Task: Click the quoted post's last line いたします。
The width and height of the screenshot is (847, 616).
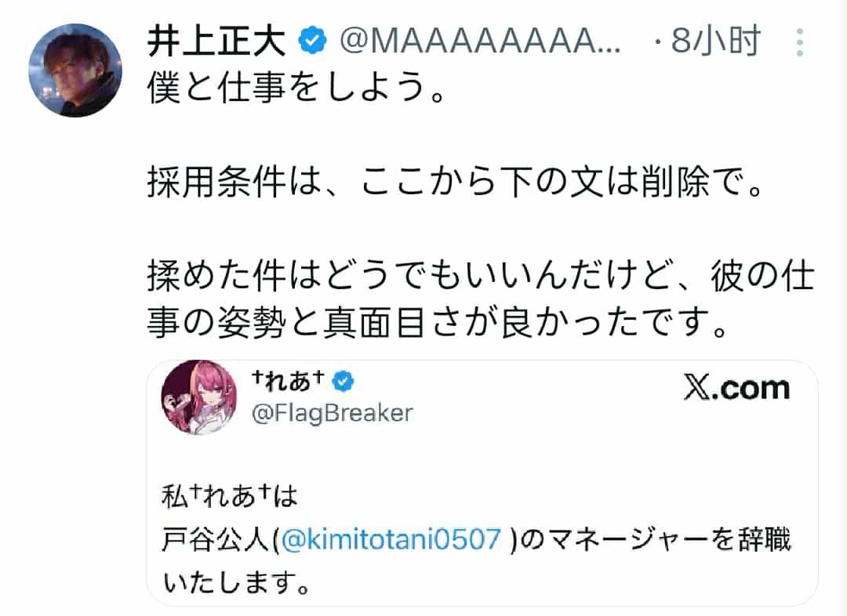Action: (231, 581)
